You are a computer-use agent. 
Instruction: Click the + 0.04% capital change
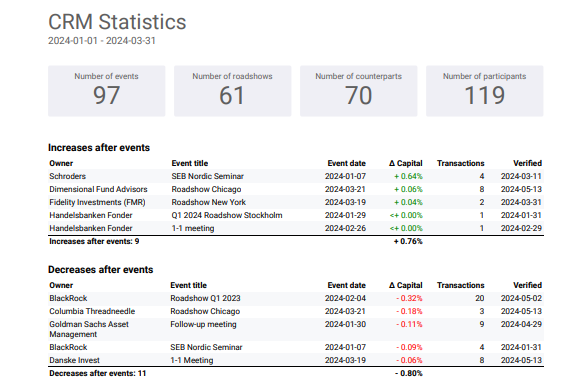coord(408,202)
